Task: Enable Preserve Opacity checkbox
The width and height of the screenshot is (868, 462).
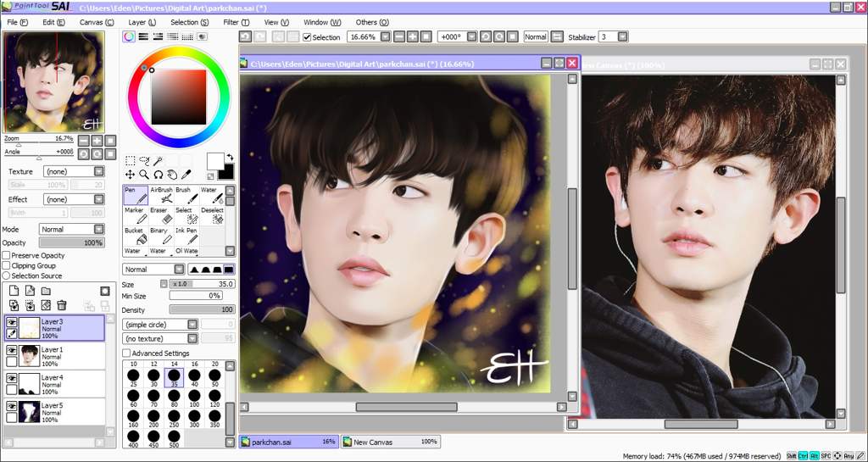Action: tap(6, 256)
